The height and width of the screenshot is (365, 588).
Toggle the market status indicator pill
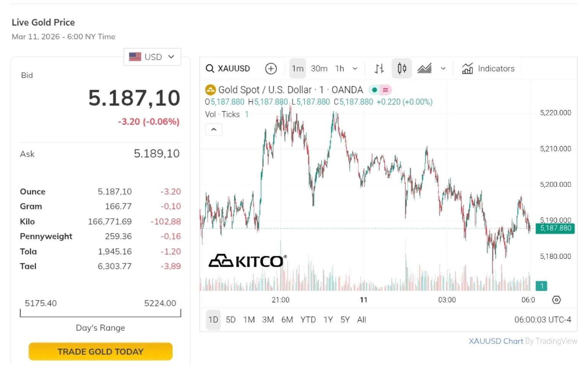[x=380, y=90]
